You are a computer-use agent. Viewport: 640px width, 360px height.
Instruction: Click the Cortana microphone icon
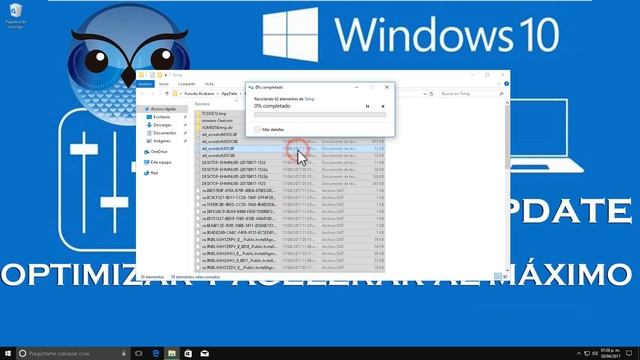pyautogui.click(x=124, y=353)
